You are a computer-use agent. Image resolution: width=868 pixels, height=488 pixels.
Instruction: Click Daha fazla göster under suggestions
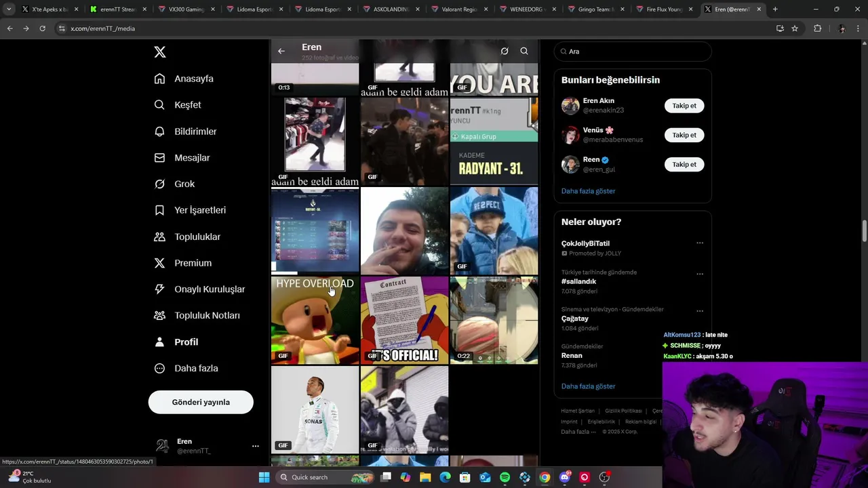coord(588,191)
